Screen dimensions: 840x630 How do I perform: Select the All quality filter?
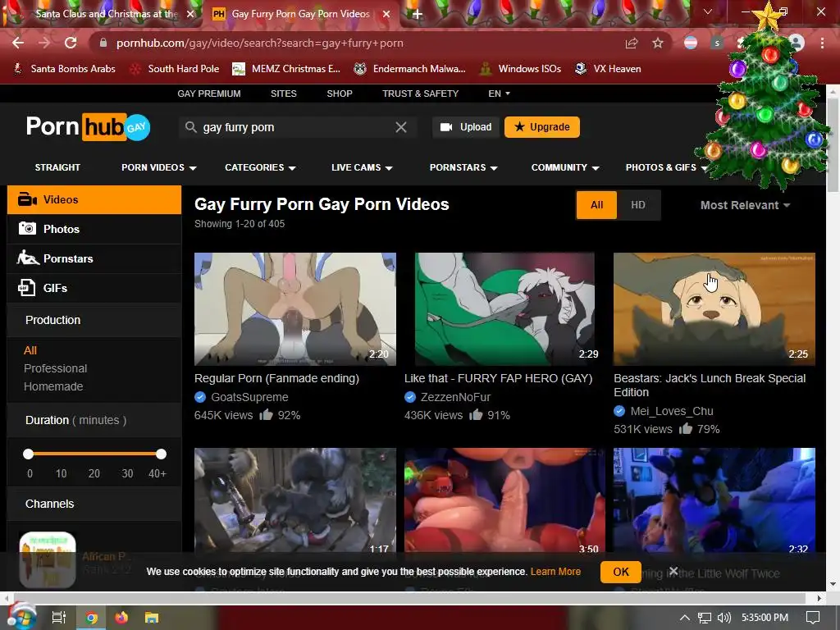597,204
